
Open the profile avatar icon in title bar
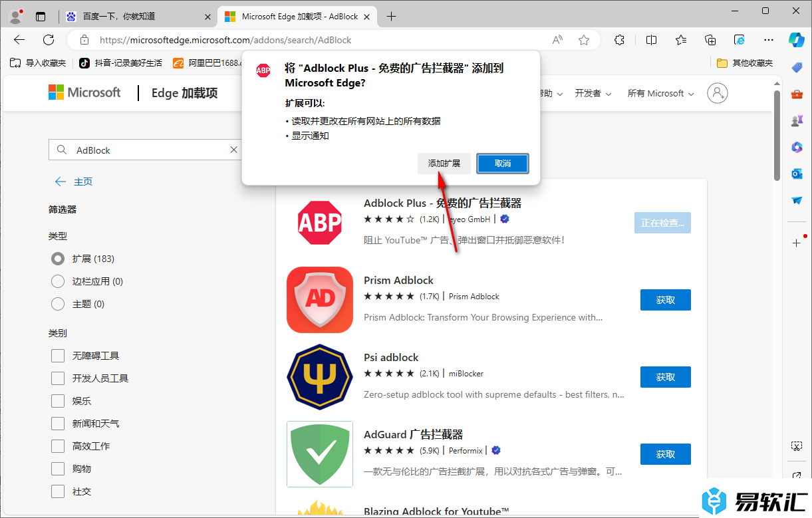pyautogui.click(x=16, y=17)
